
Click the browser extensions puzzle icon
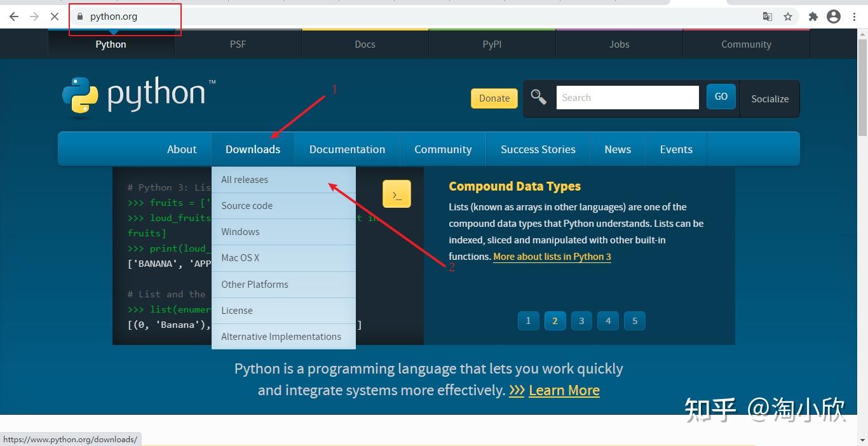813,17
